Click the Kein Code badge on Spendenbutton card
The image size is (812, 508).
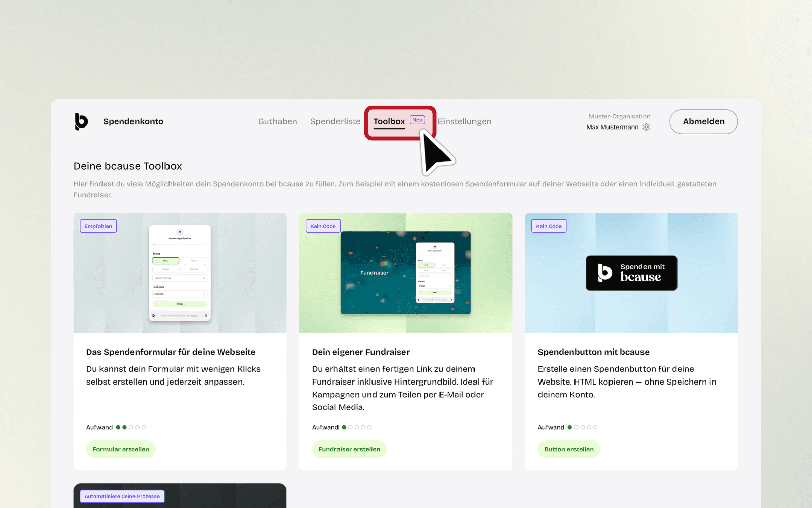click(x=549, y=226)
